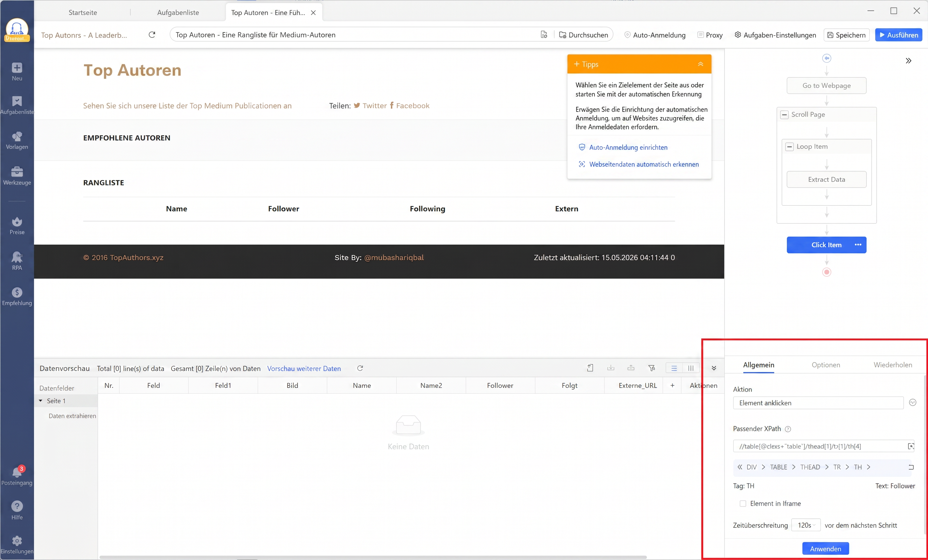Viewport: 928px width, 560px height.
Task: Collapse the Scroll Page block
Action: click(784, 114)
